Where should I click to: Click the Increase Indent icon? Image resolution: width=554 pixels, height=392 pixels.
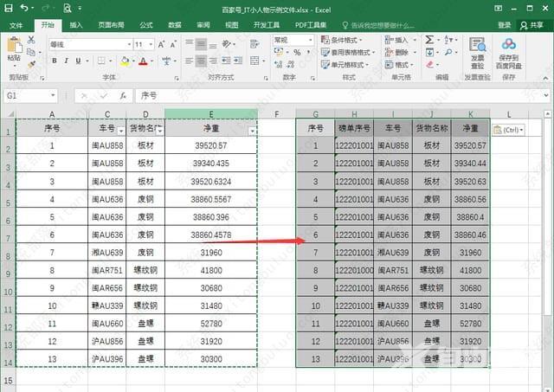pyautogui.click(x=238, y=61)
